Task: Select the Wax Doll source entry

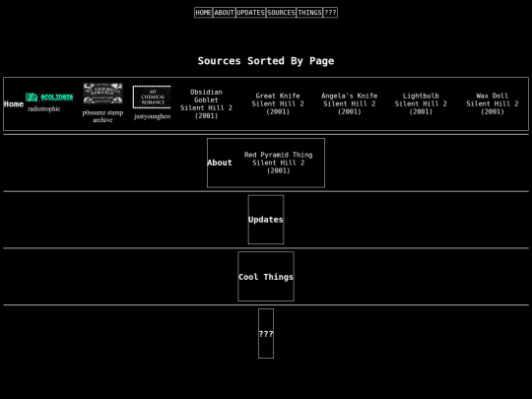Action: [493, 103]
